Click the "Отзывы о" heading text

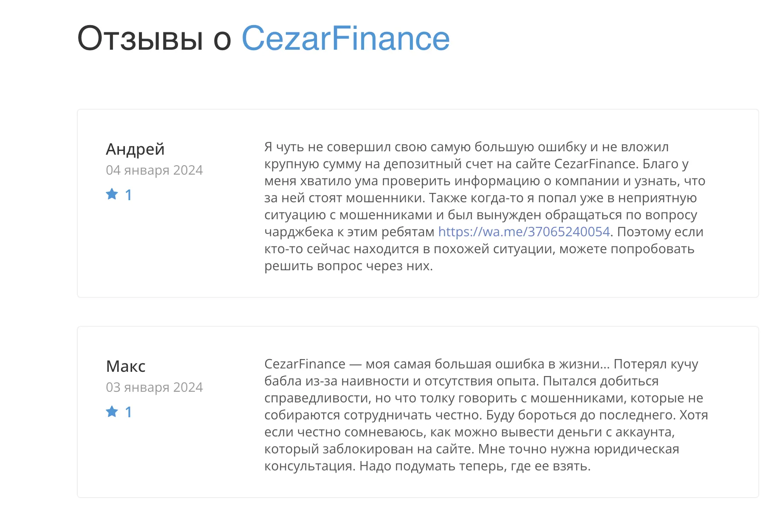154,38
